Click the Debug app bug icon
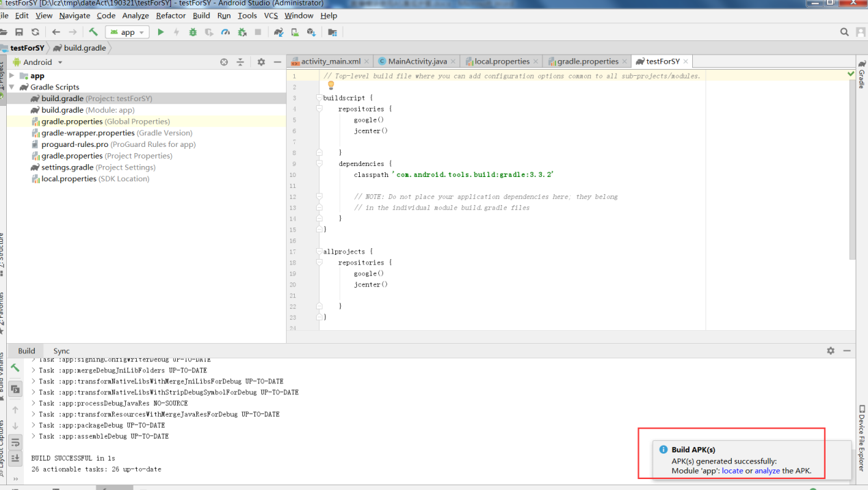Viewport: 868px width, 490px height. [193, 32]
